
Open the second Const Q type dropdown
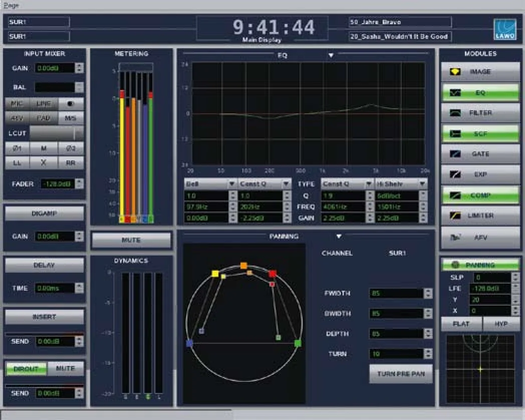(369, 183)
